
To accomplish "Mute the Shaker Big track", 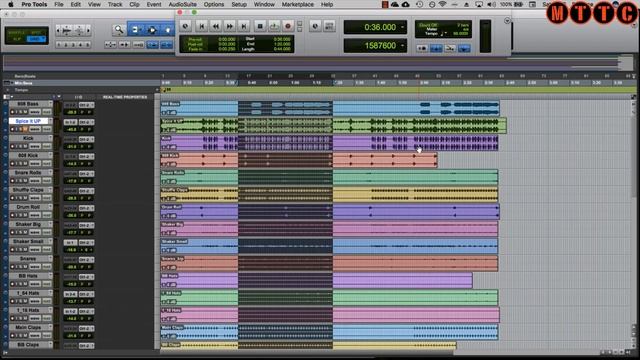I will (25, 232).
